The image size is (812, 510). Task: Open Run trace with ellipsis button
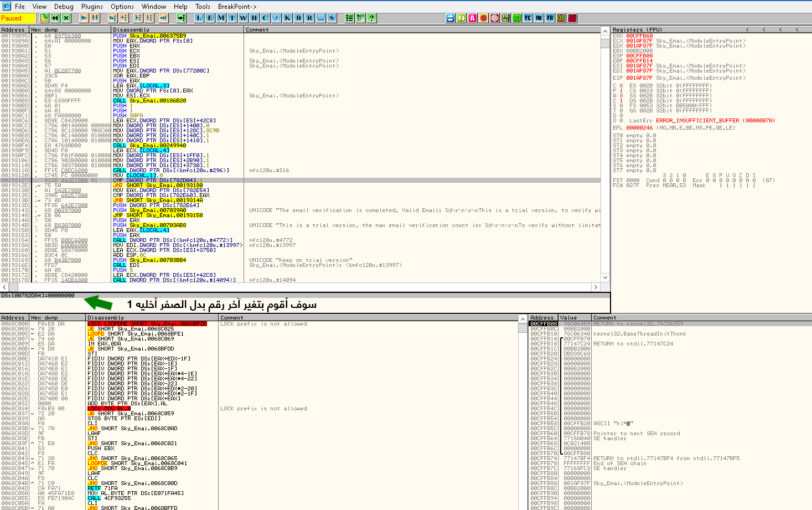coord(320,18)
